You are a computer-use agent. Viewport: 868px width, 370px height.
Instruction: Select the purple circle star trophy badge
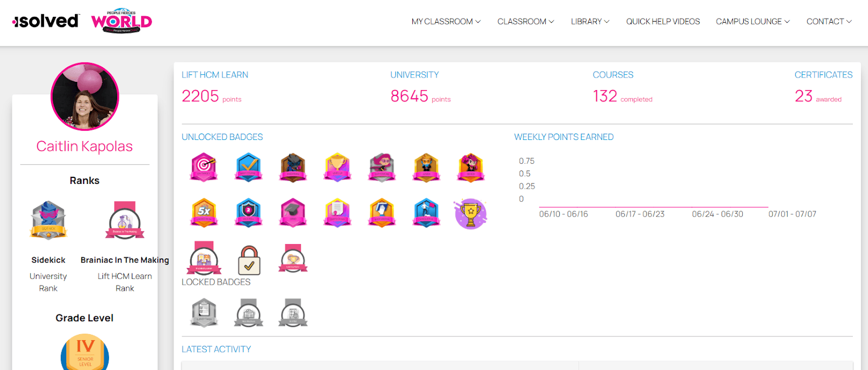(x=470, y=214)
